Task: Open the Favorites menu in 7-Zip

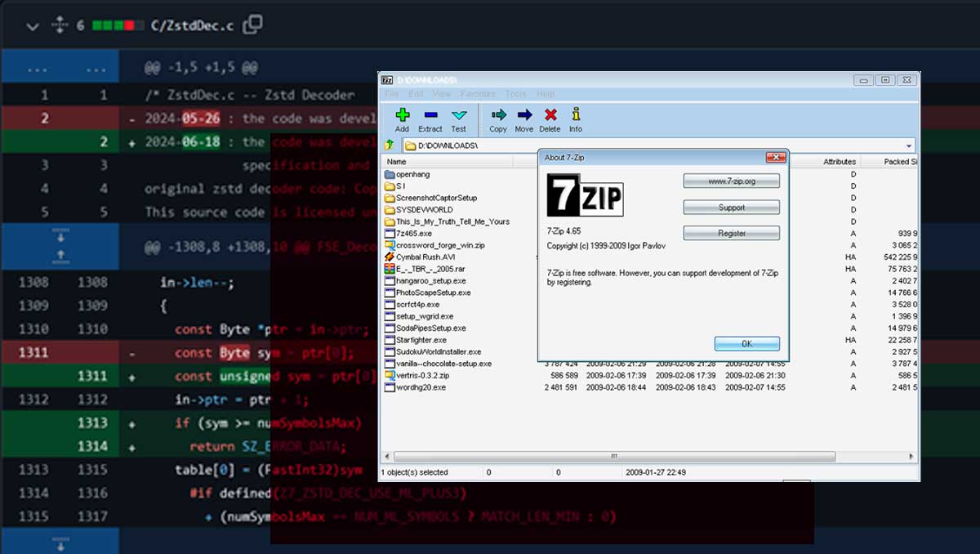Action: (478, 94)
